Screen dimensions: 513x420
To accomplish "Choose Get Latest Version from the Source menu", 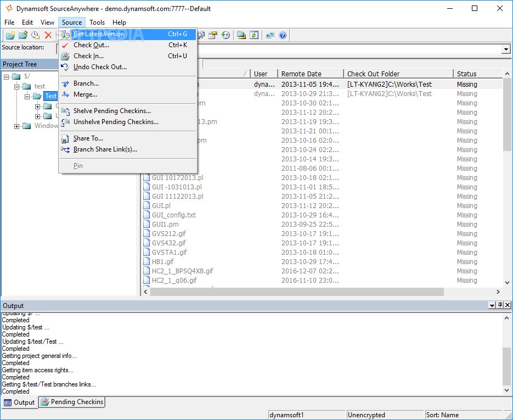I will click(128, 34).
